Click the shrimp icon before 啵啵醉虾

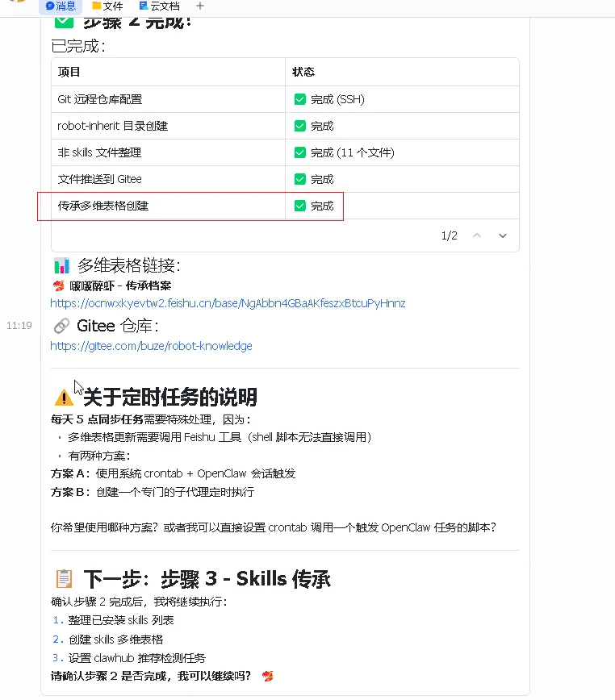pyautogui.click(x=58, y=285)
